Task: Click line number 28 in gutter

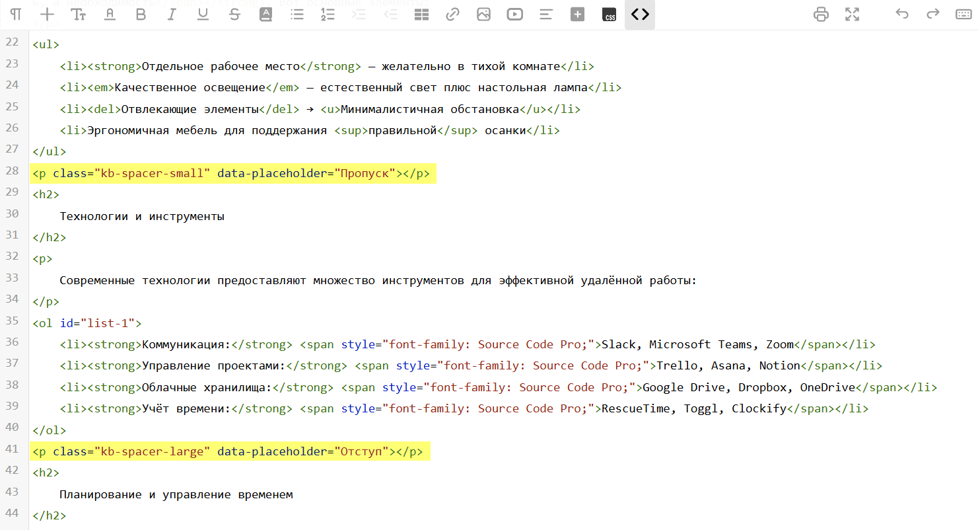Action: click(13, 171)
